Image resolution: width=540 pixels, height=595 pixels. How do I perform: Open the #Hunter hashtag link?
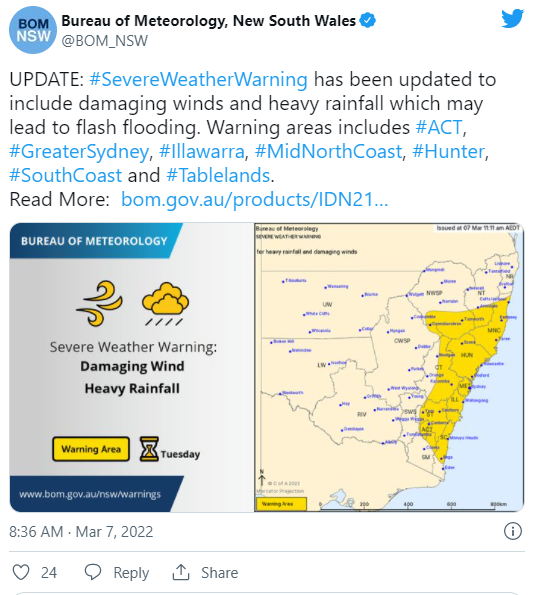(x=449, y=151)
